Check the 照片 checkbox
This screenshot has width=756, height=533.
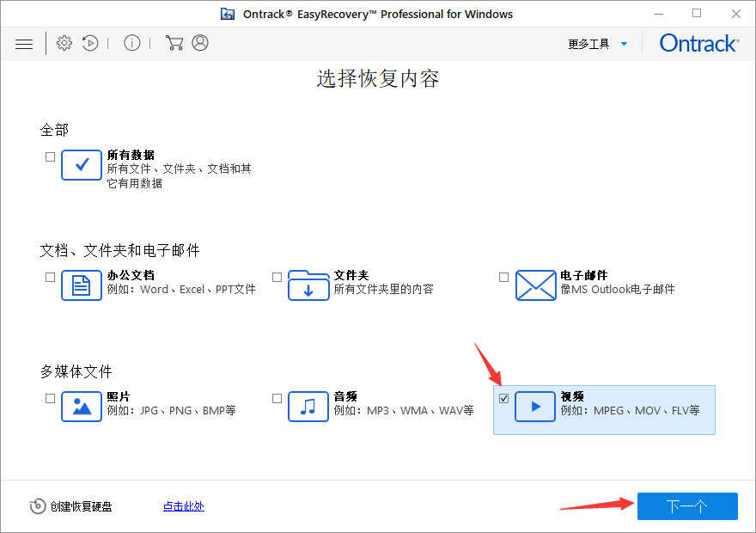pyautogui.click(x=50, y=398)
